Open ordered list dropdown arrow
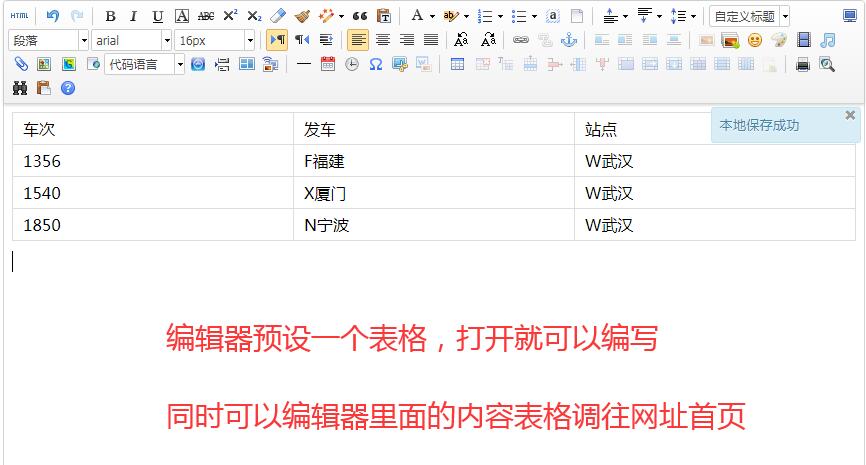 tap(500, 17)
